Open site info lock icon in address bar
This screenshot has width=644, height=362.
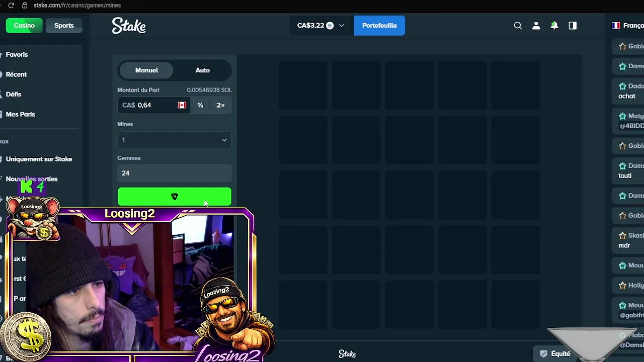pos(25,5)
